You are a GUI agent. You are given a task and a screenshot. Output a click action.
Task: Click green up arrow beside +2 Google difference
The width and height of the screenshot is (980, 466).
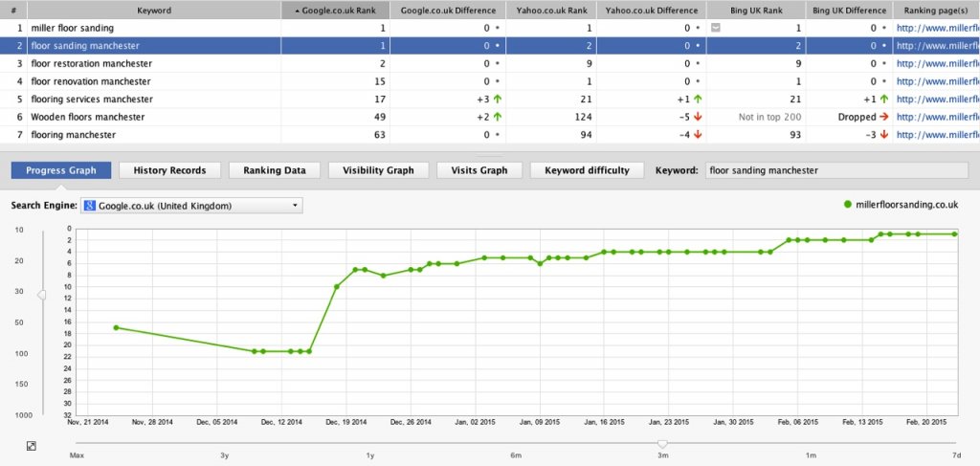(x=497, y=117)
